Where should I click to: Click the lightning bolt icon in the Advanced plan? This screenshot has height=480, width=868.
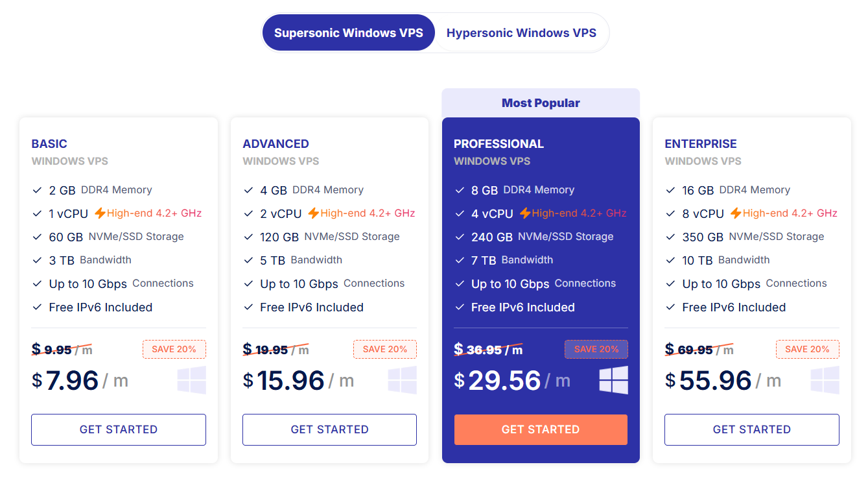[x=313, y=213]
